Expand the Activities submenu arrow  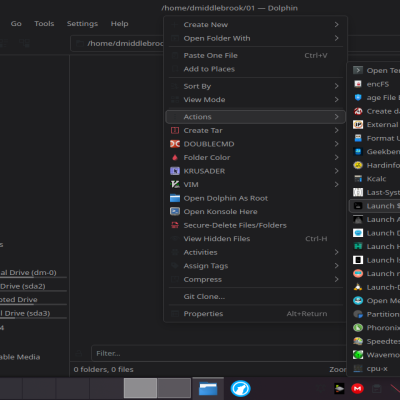pyautogui.click(x=336, y=252)
